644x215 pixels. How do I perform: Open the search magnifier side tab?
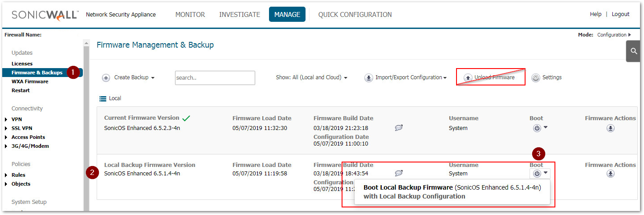click(x=633, y=52)
